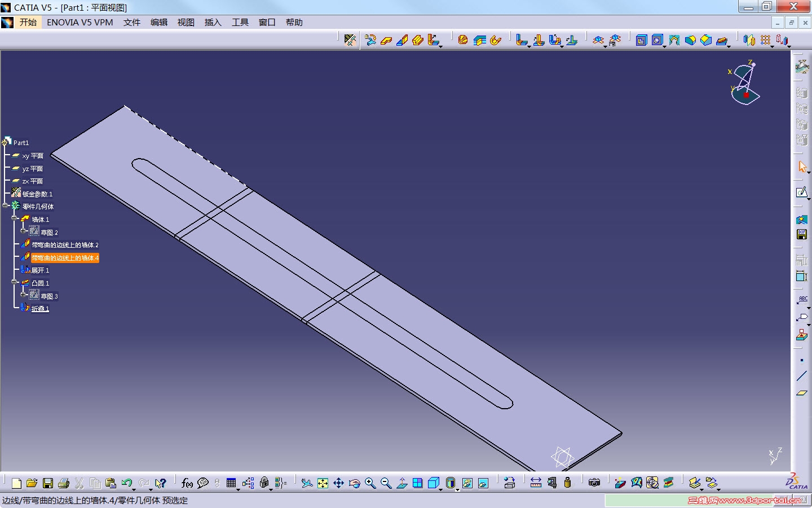Select 钣金参数.1 in the tree
Viewport: 812px width, 508px height.
pos(37,194)
